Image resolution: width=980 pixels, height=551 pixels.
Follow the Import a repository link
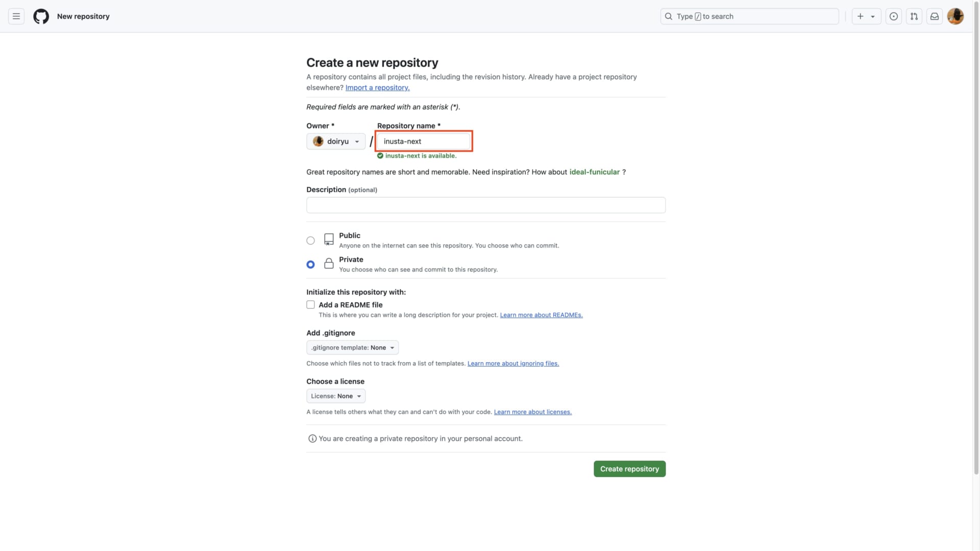pyautogui.click(x=377, y=88)
